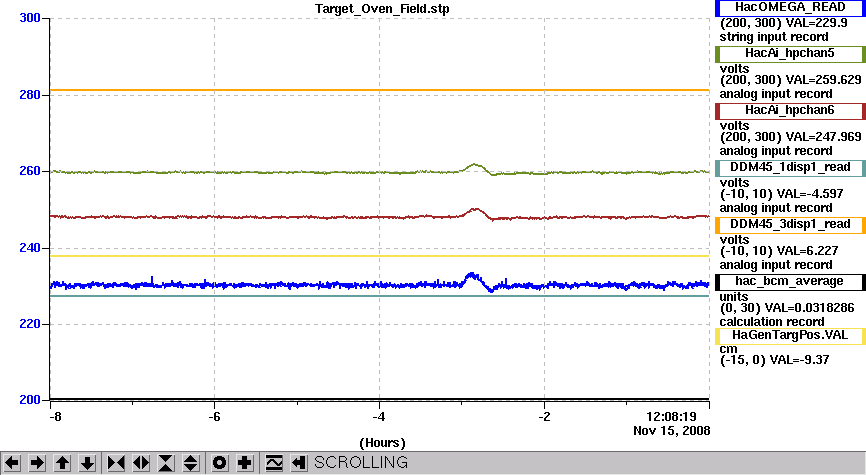Click the vertical zoom-in hourglass icon
866x475 pixels.
[166, 462]
